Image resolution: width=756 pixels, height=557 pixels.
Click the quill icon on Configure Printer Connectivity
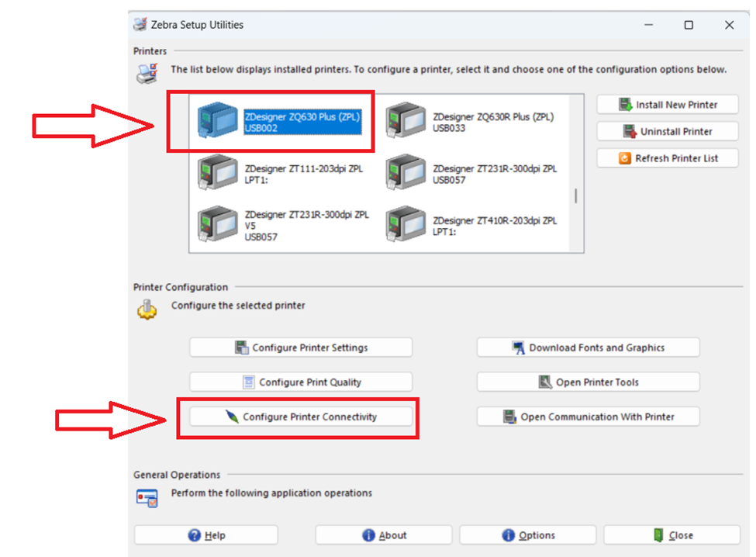(x=233, y=417)
